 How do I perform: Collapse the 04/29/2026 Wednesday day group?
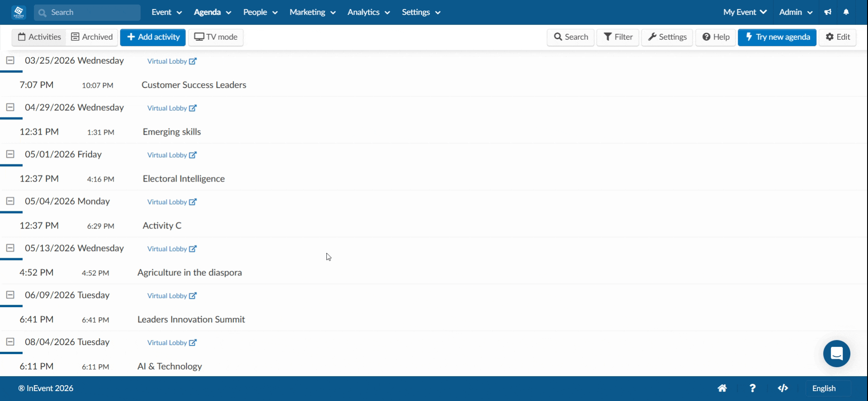tap(10, 107)
